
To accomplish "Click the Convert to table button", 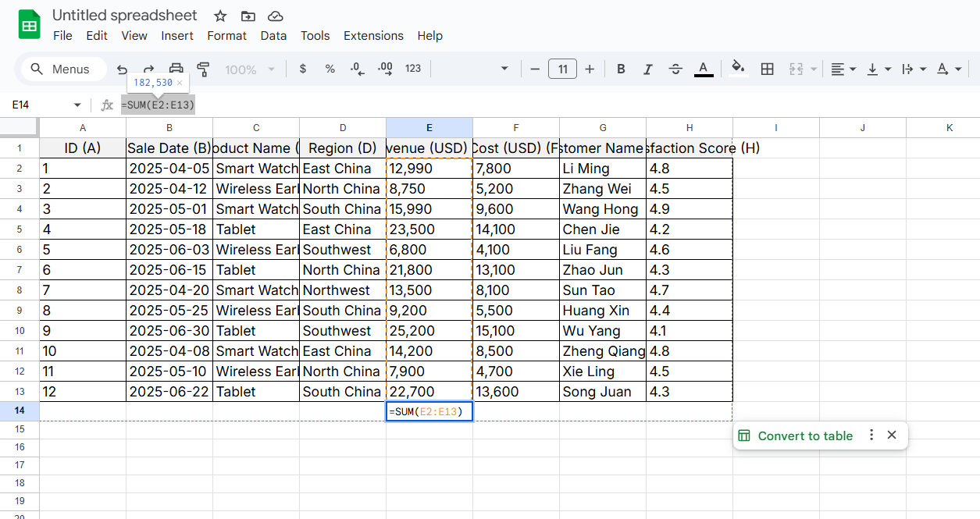I will coord(805,435).
